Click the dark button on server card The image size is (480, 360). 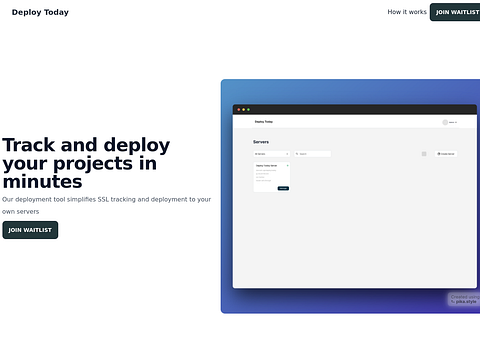[283, 188]
